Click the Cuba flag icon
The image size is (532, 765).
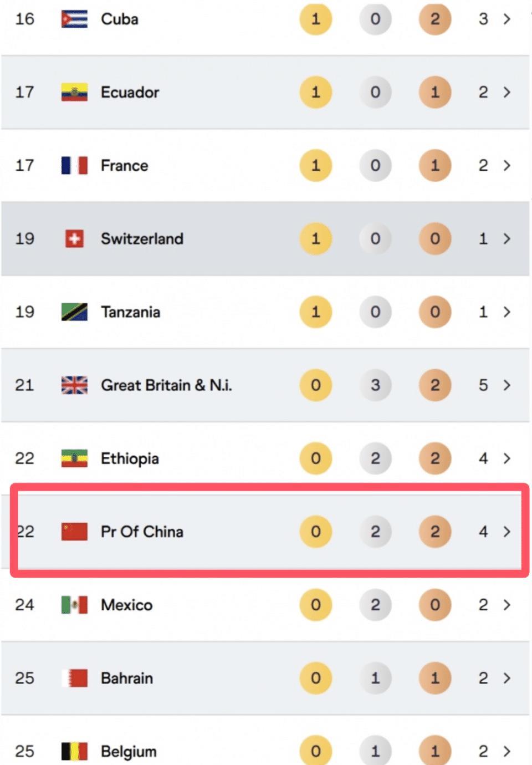[74, 19]
